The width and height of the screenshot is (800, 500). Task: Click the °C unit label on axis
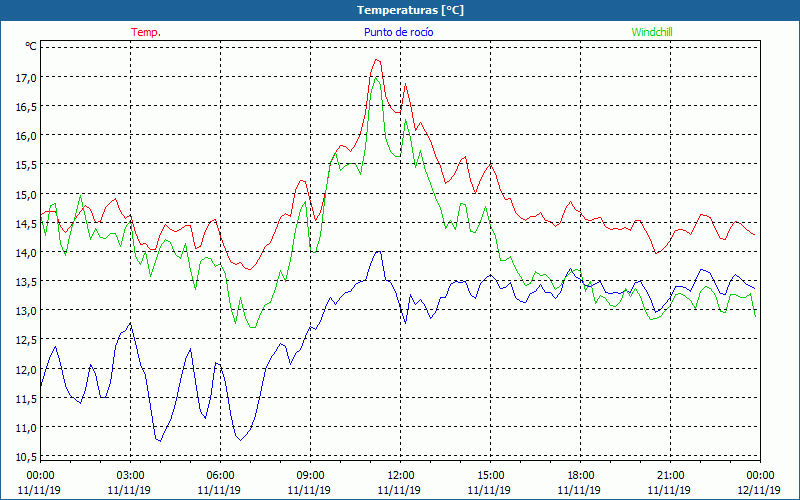tap(31, 47)
